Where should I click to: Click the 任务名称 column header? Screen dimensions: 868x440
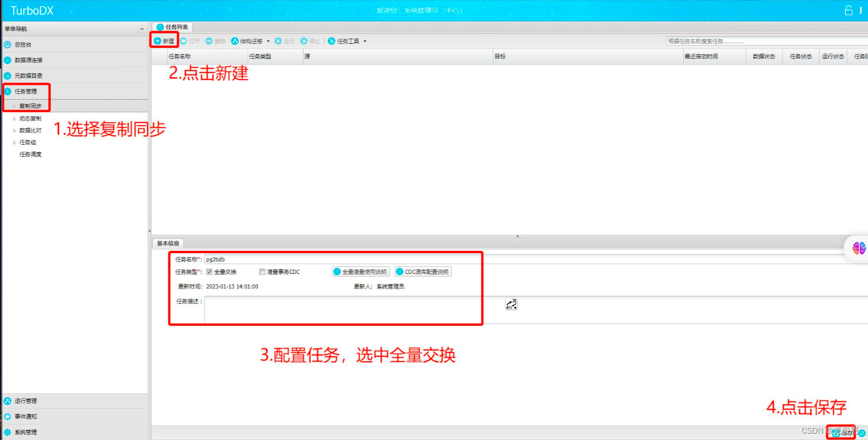[207, 57]
